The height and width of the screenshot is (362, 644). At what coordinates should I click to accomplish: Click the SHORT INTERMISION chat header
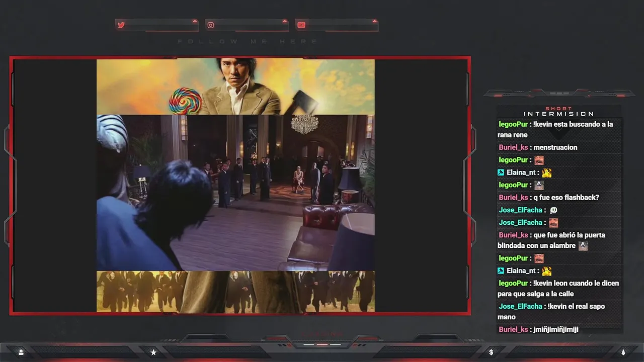[x=558, y=111]
